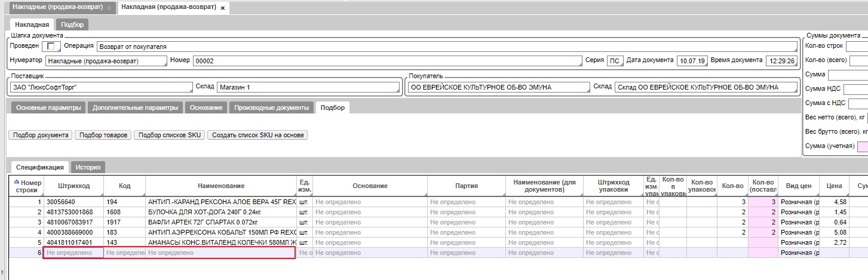868x280 pixels.
Task: Click the Подбор документа button
Action: click(x=41, y=136)
